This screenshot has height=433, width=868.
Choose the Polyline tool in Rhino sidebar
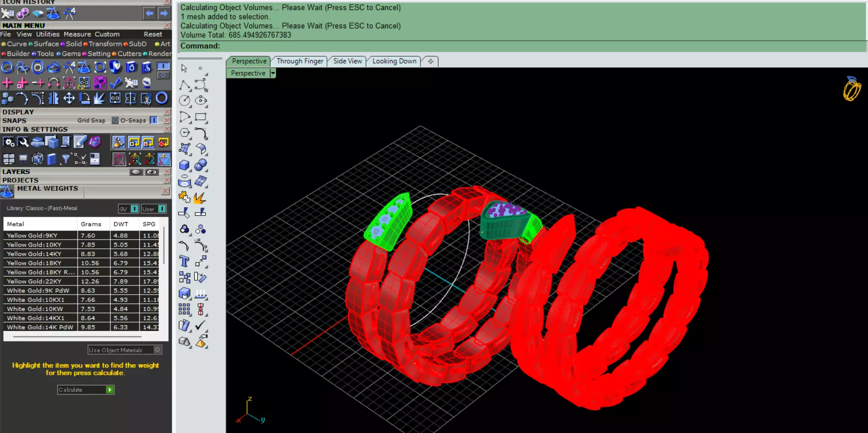point(184,85)
